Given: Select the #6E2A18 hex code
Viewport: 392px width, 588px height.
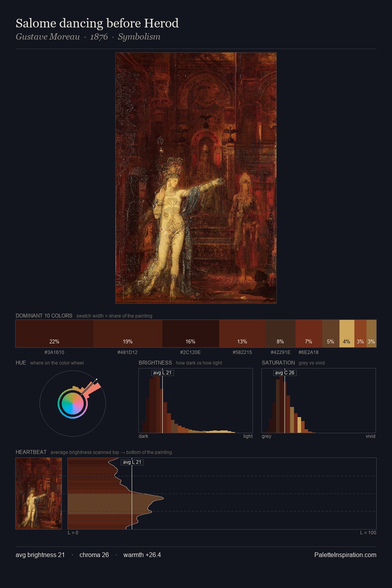Looking at the screenshot, I should pos(309,352).
